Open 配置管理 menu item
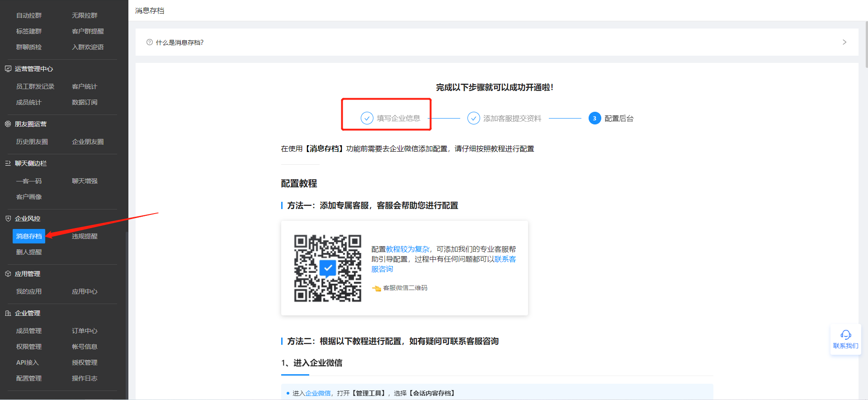Image resolution: width=868 pixels, height=400 pixels. coord(29,378)
